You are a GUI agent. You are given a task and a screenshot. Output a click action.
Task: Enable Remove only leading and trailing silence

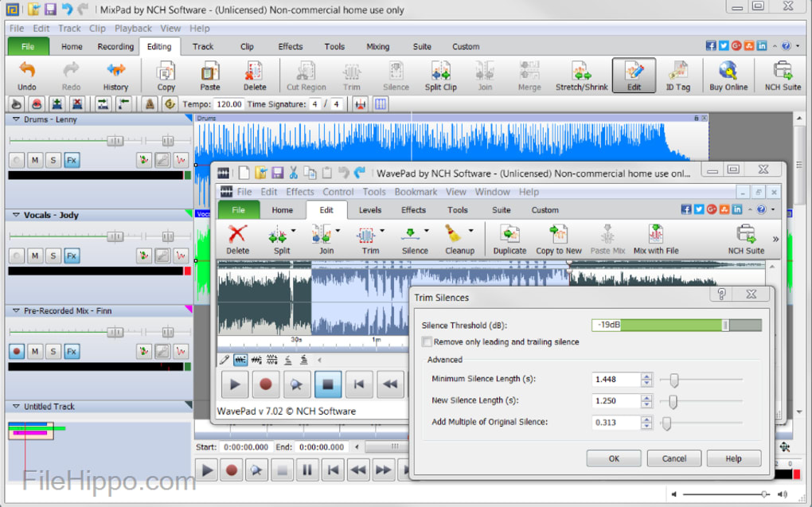click(x=427, y=341)
